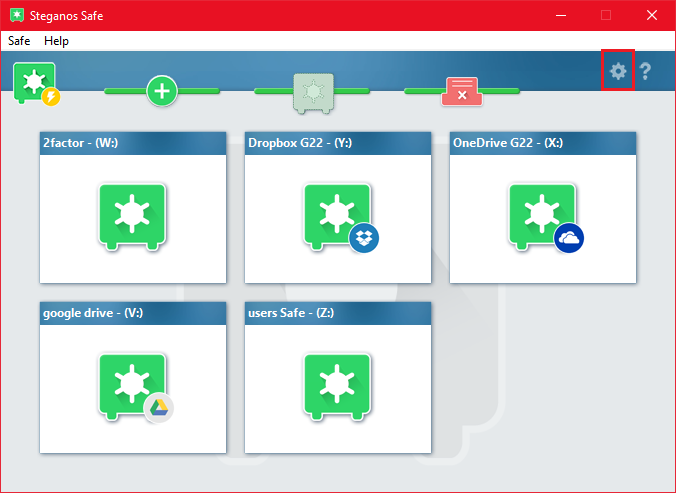Image resolution: width=676 pixels, height=493 pixels.
Task: Click the question mark help icon
Action: point(645,71)
